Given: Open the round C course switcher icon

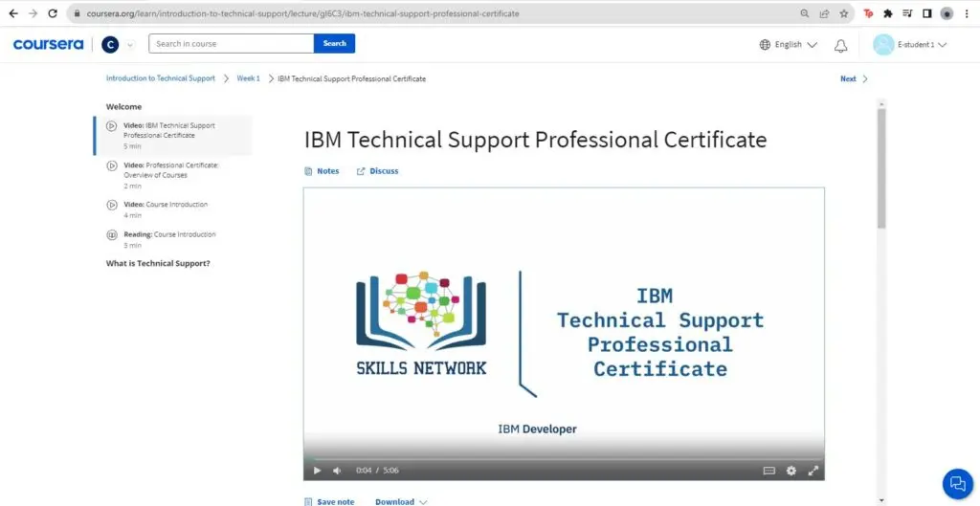Looking at the screenshot, I should point(110,44).
